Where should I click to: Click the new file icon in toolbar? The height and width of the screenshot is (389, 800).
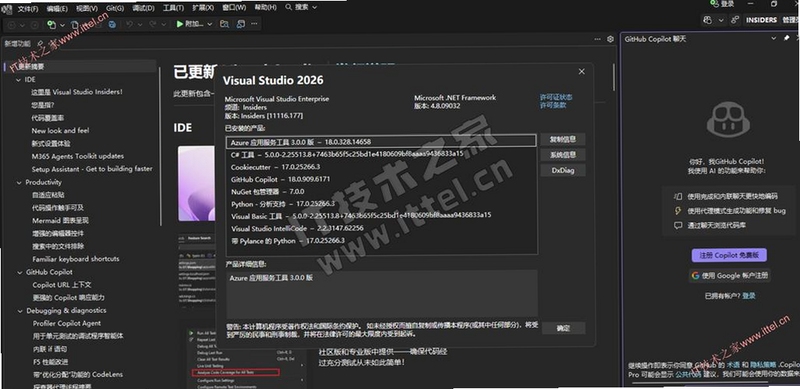pyautogui.click(x=75, y=24)
